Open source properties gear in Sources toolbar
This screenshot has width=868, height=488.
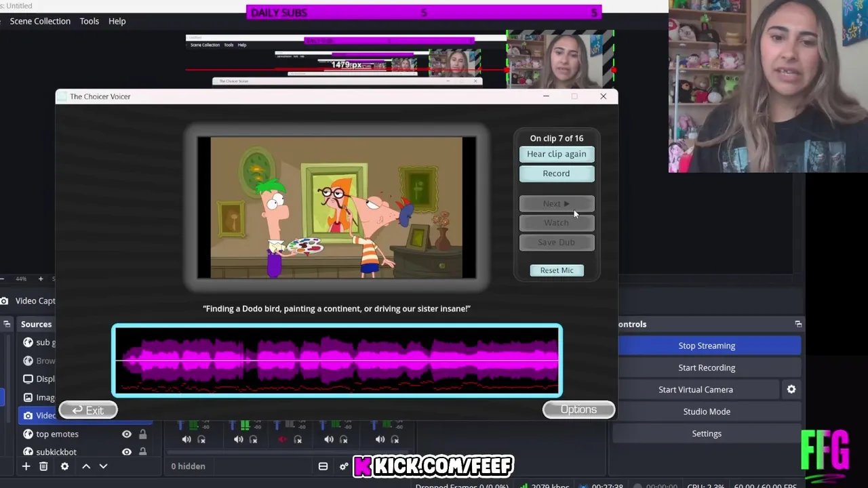pyautogui.click(x=64, y=466)
